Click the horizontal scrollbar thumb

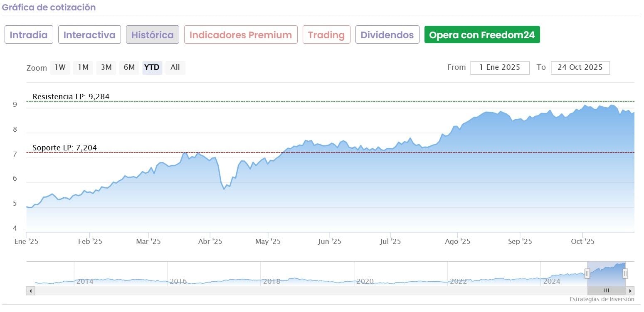606,290
